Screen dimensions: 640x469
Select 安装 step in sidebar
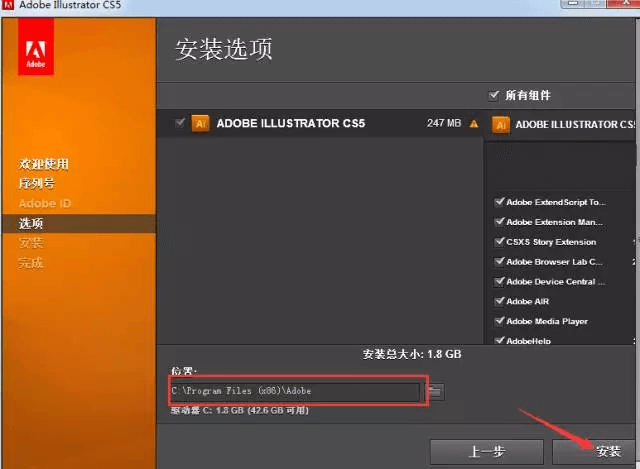(x=31, y=243)
